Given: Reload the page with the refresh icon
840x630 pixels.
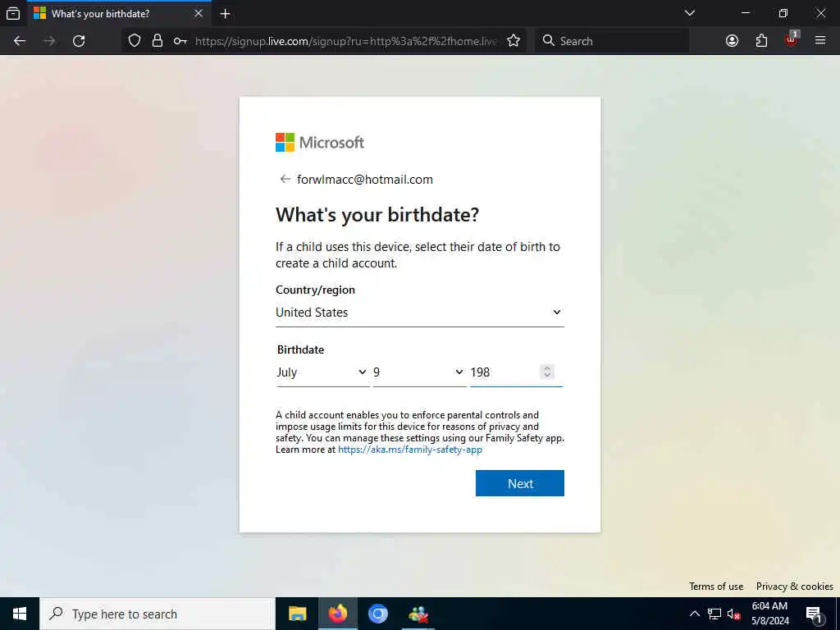Looking at the screenshot, I should pyautogui.click(x=79, y=41).
